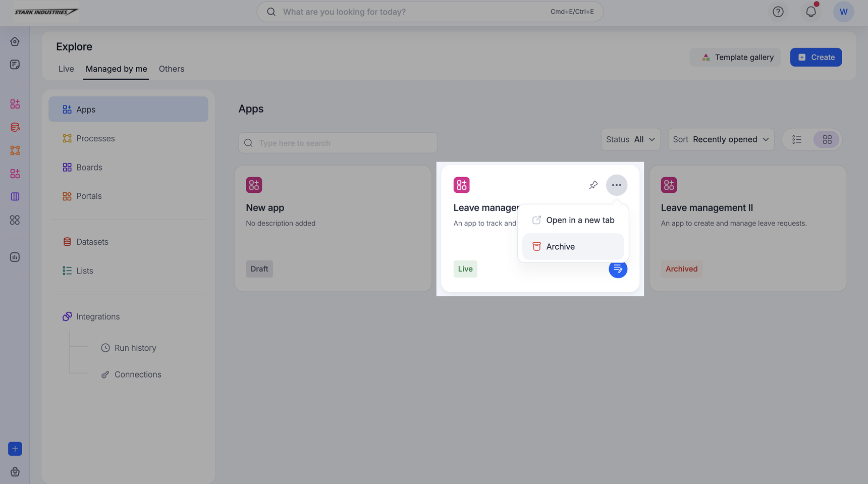Click the blue plus button in left rail
Image resolution: width=868 pixels, height=484 pixels.
click(x=15, y=449)
